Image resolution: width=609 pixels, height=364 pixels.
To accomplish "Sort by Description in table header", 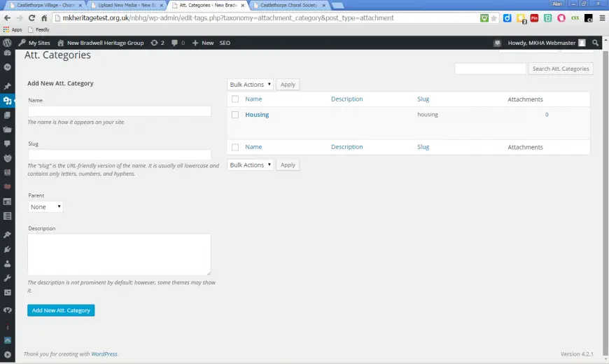I will [346, 99].
